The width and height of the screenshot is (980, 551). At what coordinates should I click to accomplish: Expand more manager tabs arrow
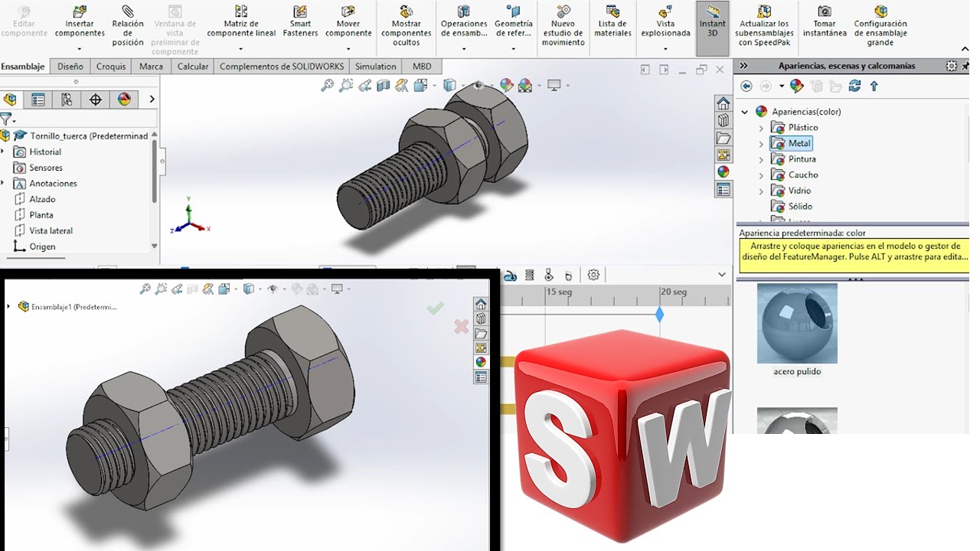click(x=152, y=99)
